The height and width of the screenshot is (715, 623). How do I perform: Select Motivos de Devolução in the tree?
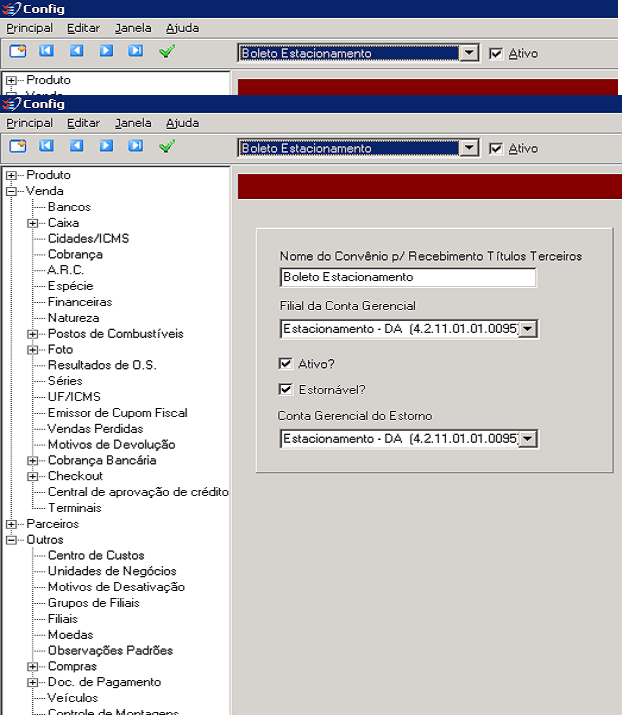tap(112, 445)
